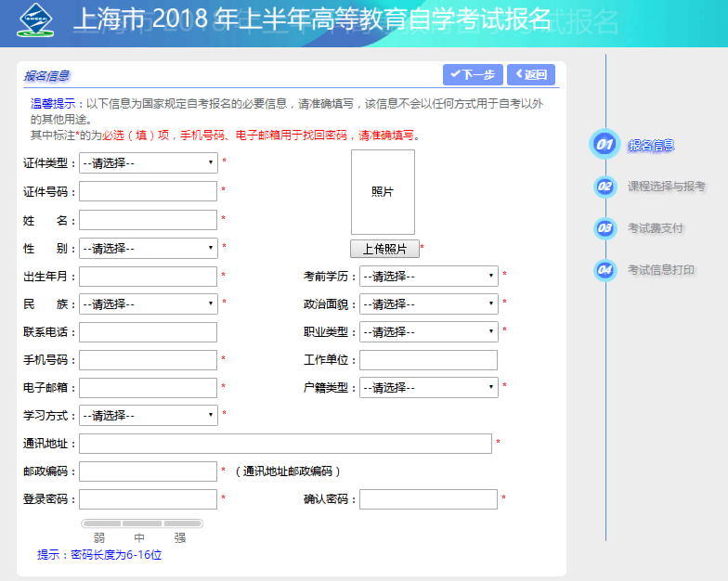Viewport: 728px width, 581px height.
Task: Switch to 考试信息打印 step
Action: coord(660,270)
